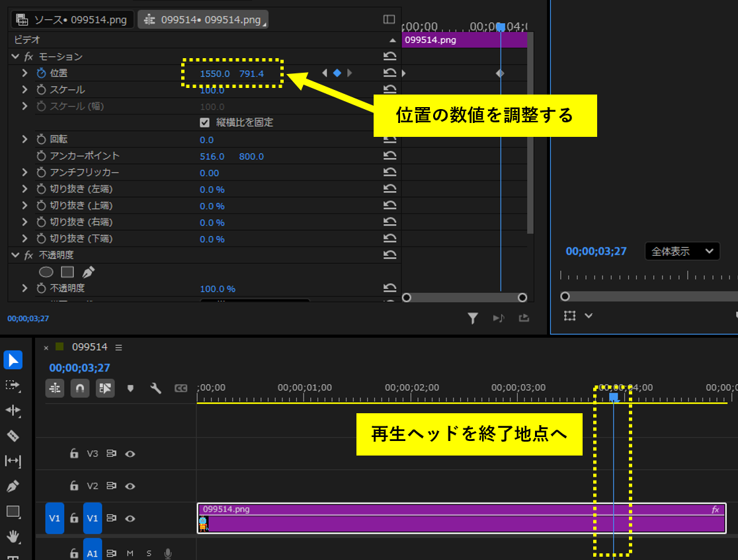
Task: Select the Selection arrow tool
Action: pyautogui.click(x=13, y=360)
